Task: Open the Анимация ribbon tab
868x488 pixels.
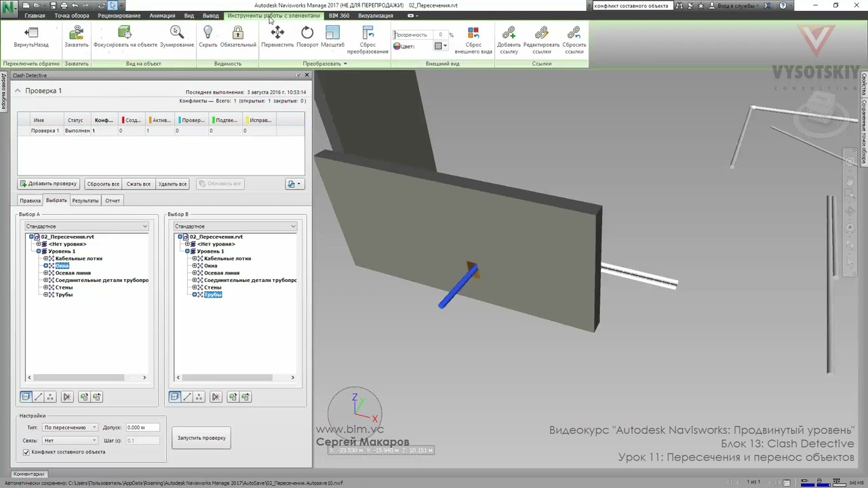Action: point(162,16)
